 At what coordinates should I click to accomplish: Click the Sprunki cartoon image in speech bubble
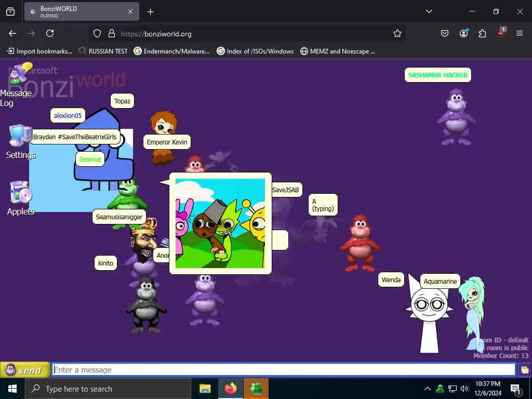pyautogui.click(x=220, y=223)
